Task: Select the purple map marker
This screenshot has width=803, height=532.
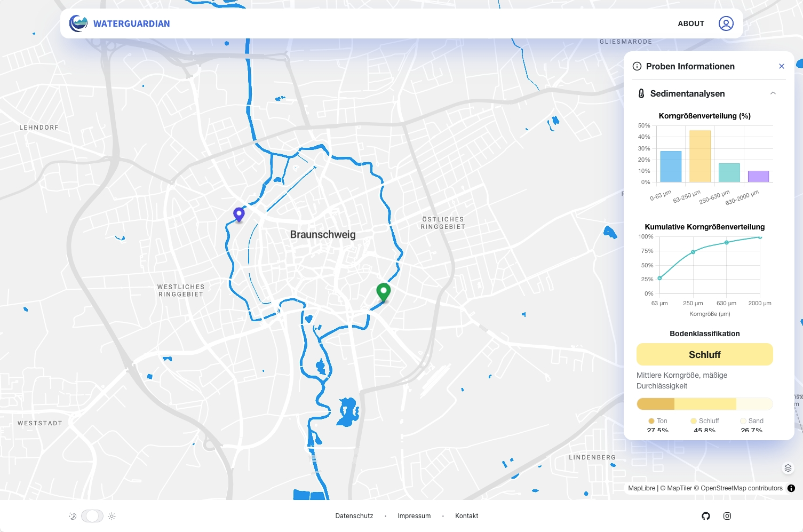Action: point(239,214)
